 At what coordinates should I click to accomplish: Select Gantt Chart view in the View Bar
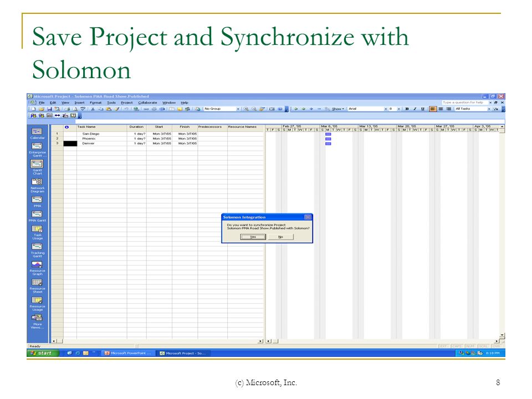point(37,167)
